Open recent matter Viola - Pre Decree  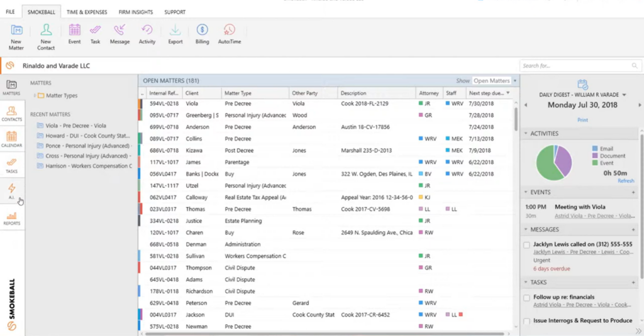coord(76,126)
